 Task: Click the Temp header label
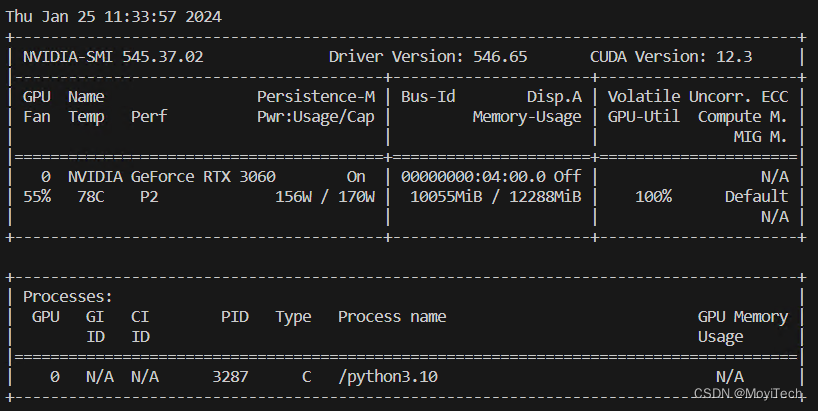tap(86, 117)
